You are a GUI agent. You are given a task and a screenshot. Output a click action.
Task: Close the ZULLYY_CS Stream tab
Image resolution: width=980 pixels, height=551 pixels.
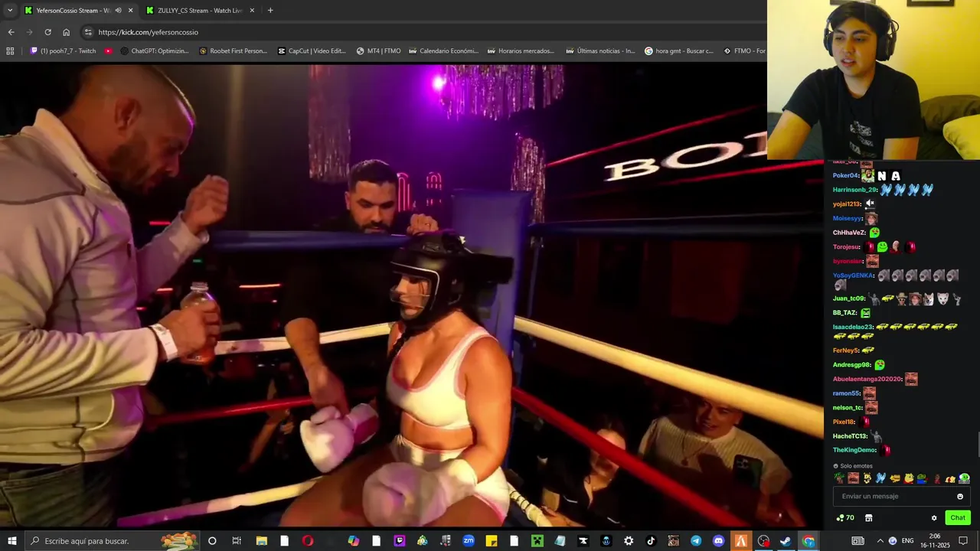[x=252, y=11]
